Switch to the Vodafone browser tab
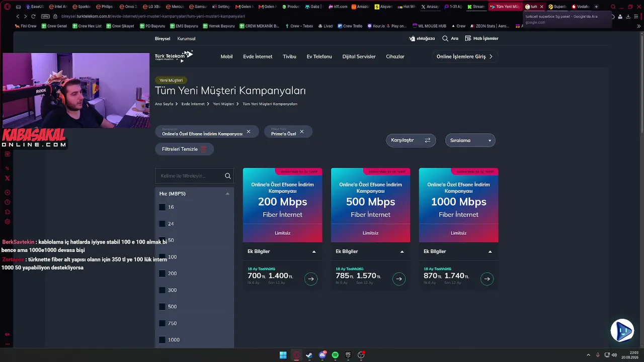This screenshot has height=362, width=644. pos(581,7)
